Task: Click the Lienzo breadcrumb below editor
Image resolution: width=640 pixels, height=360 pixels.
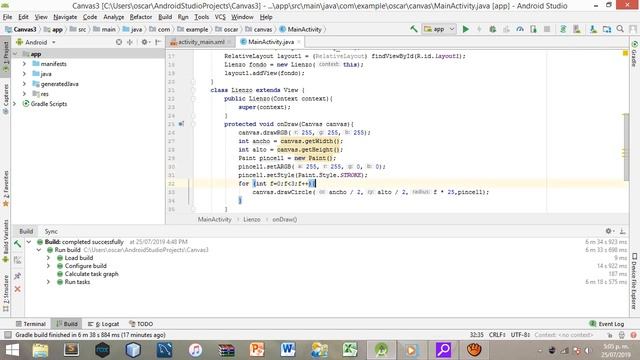Action: tap(251, 219)
